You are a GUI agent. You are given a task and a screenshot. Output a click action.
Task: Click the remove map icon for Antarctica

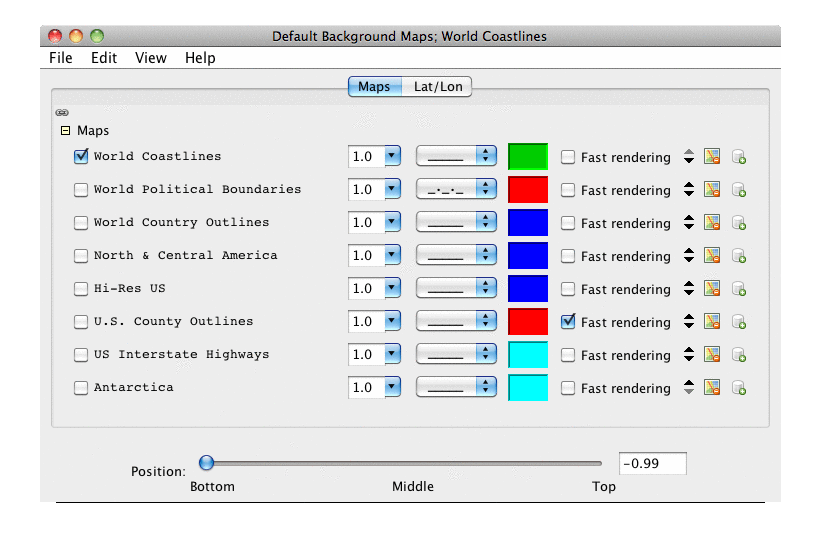point(712,388)
